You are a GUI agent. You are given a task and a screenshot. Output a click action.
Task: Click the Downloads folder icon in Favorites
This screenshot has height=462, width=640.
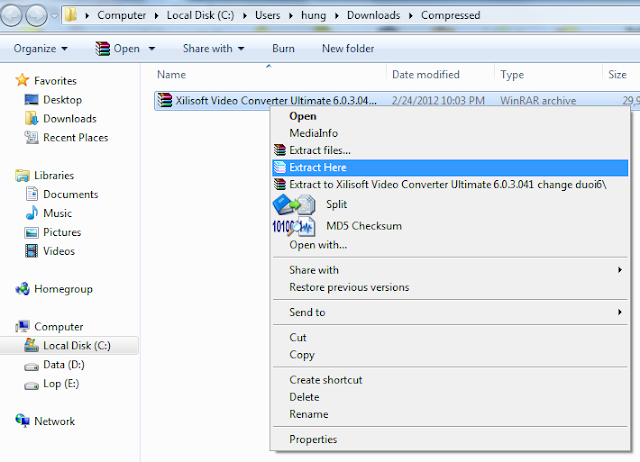coord(31,118)
